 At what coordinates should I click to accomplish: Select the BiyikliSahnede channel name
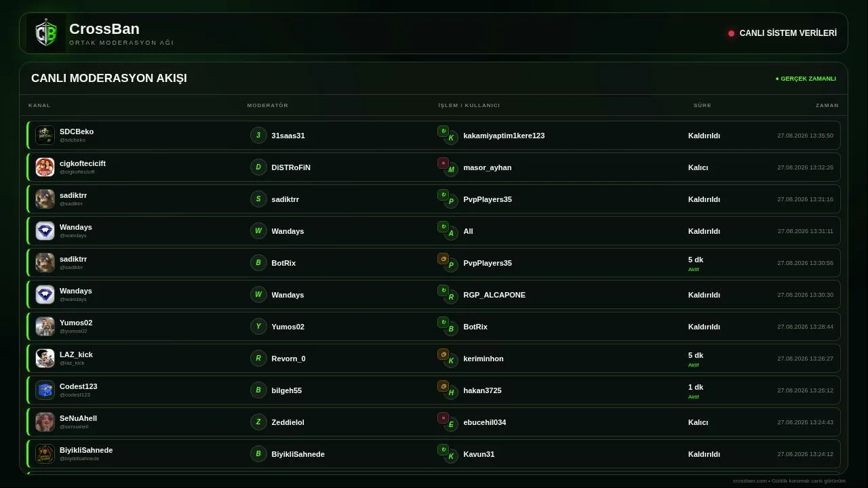(86, 450)
